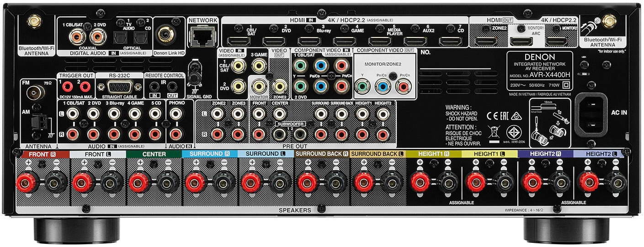Image resolution: width=644 pixels, height=247 pixels.
Task: Select the HDMI OUT MONITOR1 ARC port
Action: (x=521, y=41)
